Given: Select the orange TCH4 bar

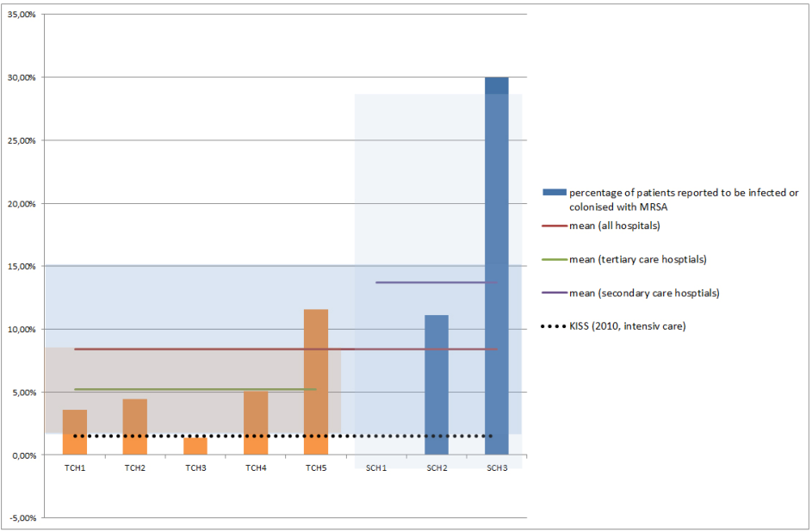Looking at the screenshot, I should point(256,420).
